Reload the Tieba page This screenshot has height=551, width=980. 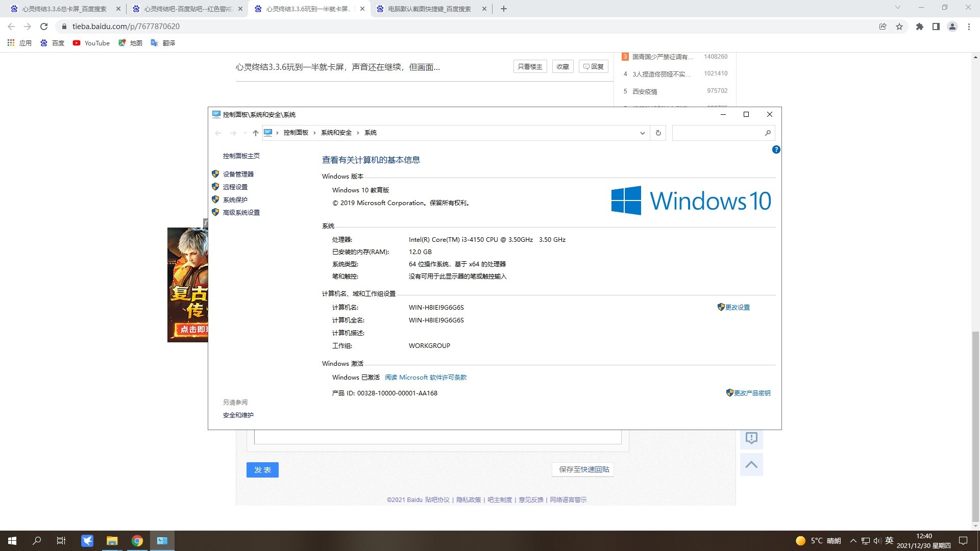(x=44, y=27)
